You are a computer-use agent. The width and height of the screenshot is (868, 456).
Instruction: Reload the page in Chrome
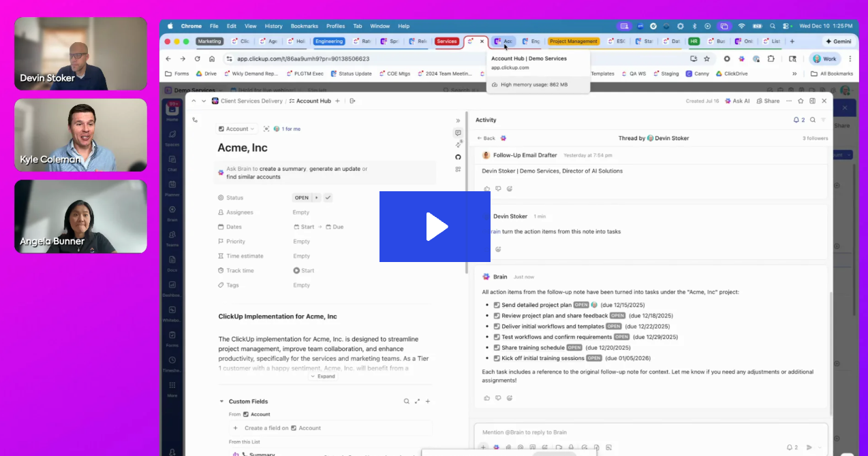pos(198,59)
